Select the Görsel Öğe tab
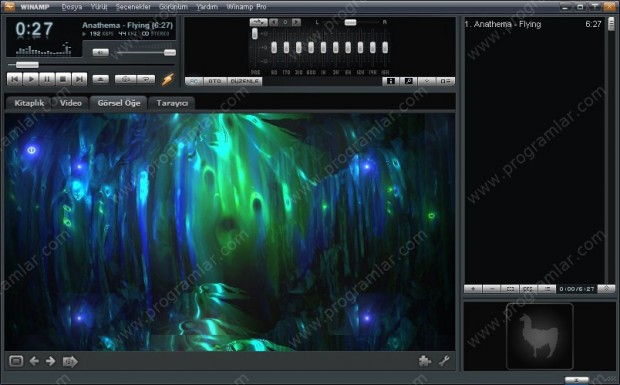The height and width of the screenshot is (385, 620). click(x=119, y=103)
